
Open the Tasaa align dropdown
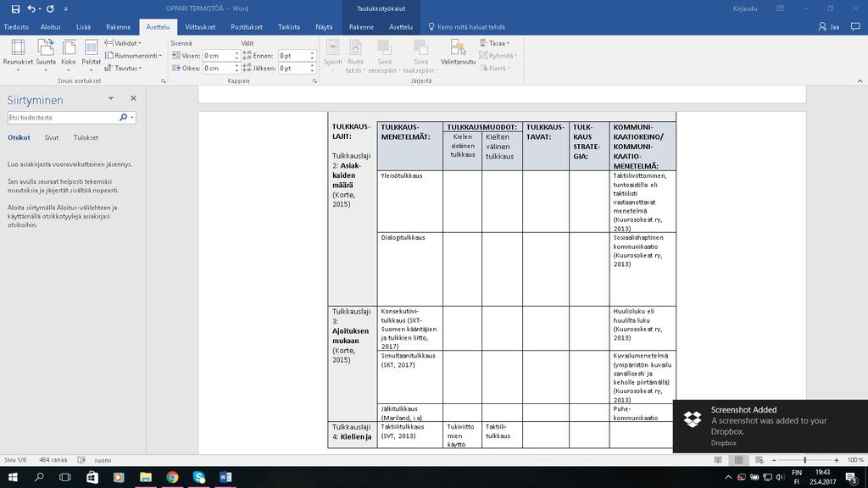[x=495, y=43]
